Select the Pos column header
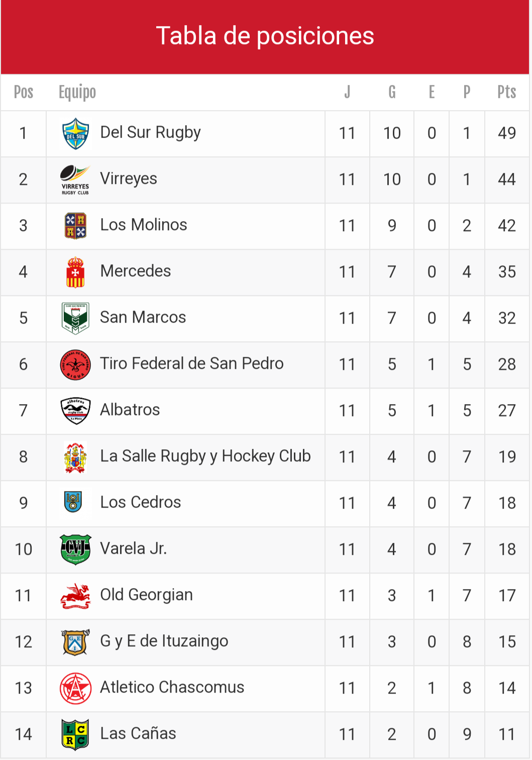 (x=24, y=92)
